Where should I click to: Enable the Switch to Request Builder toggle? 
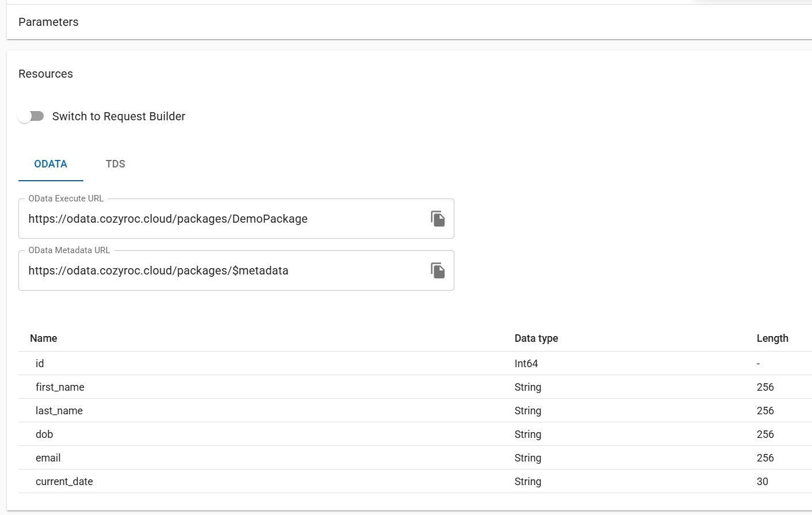pos(31,116)
